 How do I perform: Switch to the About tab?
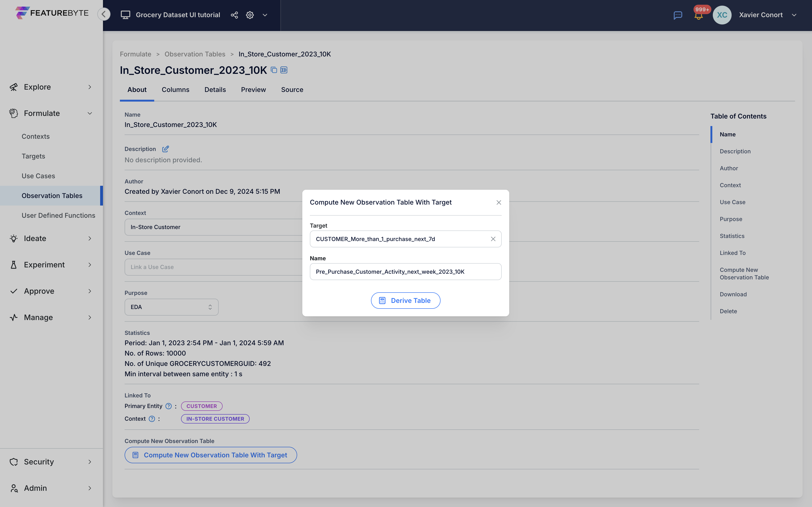(137, 90)
